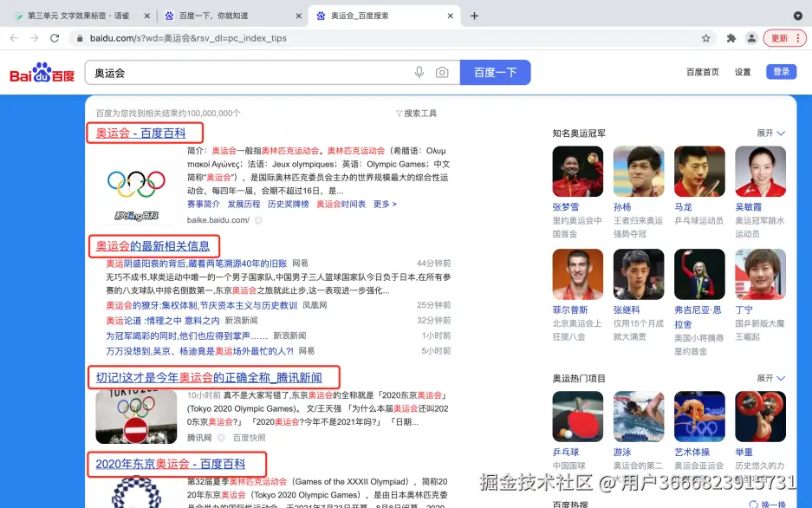Click 孙杨 name link
The image size is (812, 508).
pos(622,206)
